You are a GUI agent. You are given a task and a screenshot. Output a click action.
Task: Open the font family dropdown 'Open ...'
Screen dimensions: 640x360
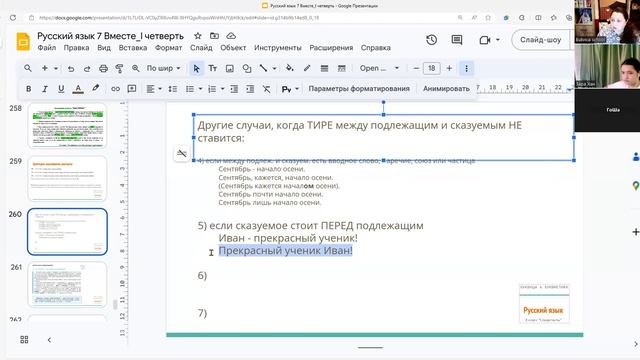(x=379, y=68)
